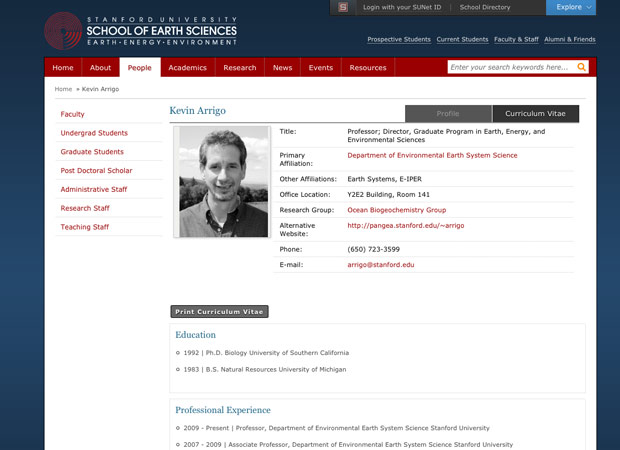The height and width of the screenshot is (450, 620).
Task: Click Y2E2 Building, Room 141 text
Action: [x=388, y=195]
